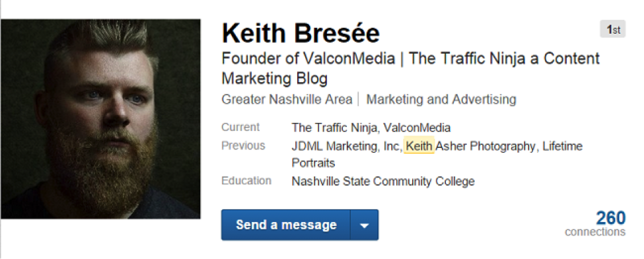Expand the dropdown arrow beside Send a message

[x=365, y=225]
